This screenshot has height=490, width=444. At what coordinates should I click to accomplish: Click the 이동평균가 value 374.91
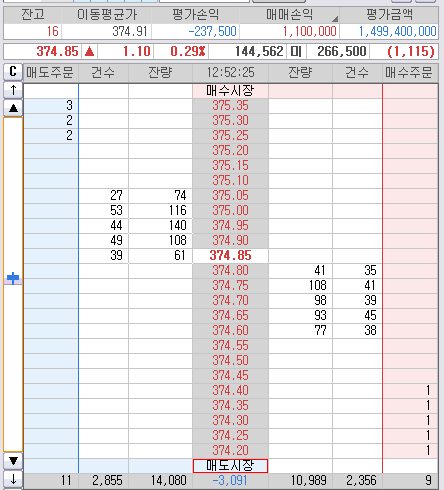pyautogui.click(x=130, y=32)
